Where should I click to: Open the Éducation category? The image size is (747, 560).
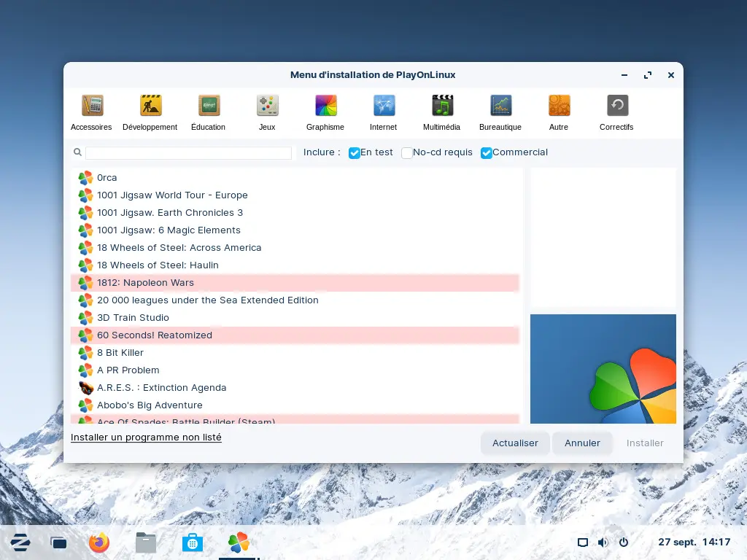pyautogui.click(x=209, y=106)
